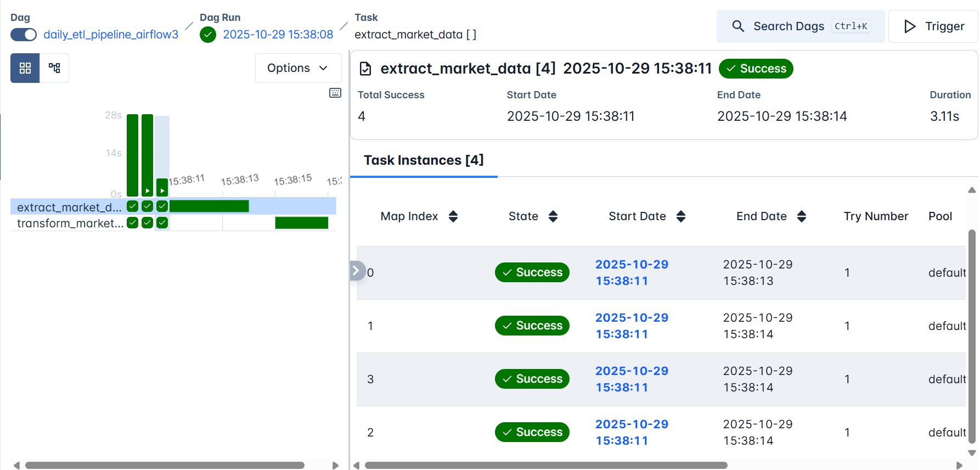Open the Task Instances [4] tab
Viewport: 980px width, 470px height.
(423, 160)
